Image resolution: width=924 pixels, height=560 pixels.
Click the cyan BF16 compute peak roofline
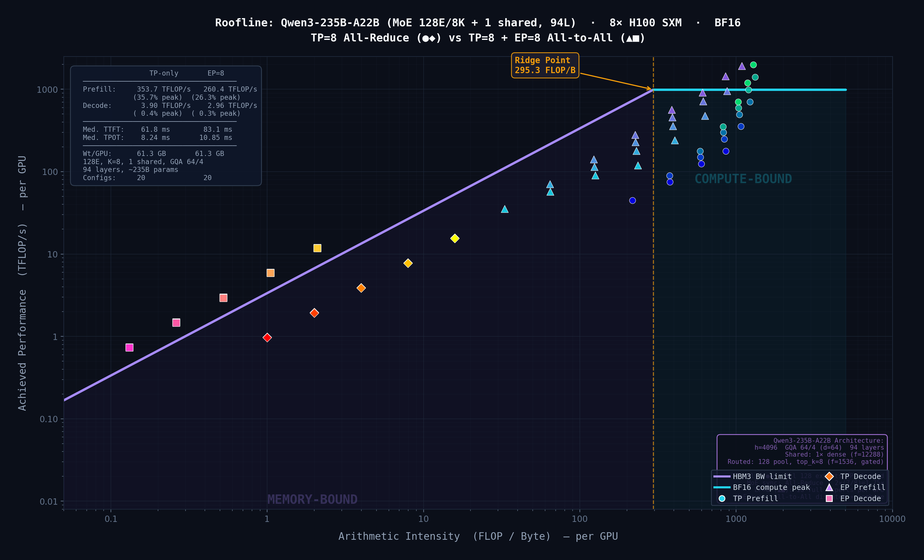pyautogui.click(x=749, y=90)
